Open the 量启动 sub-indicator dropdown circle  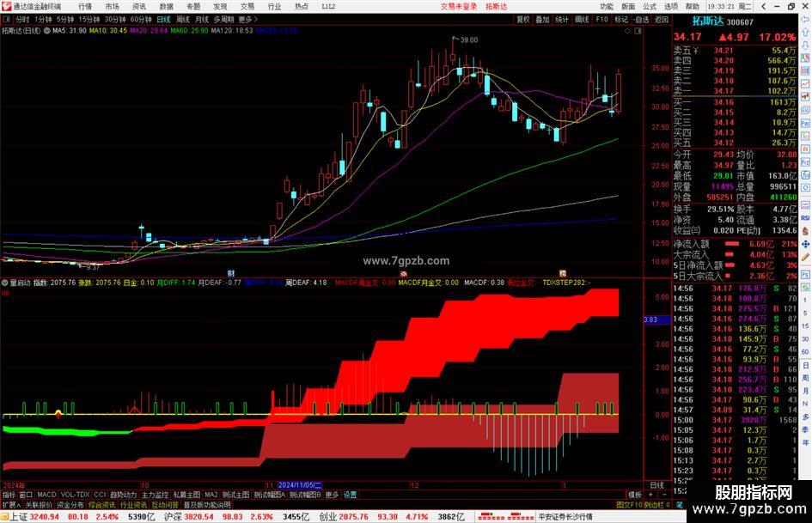(5, 283)
